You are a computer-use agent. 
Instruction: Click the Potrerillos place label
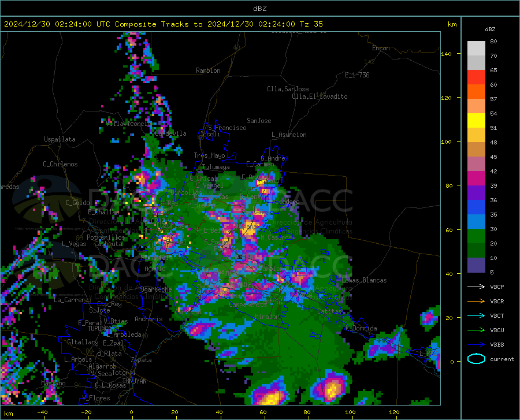106,237
